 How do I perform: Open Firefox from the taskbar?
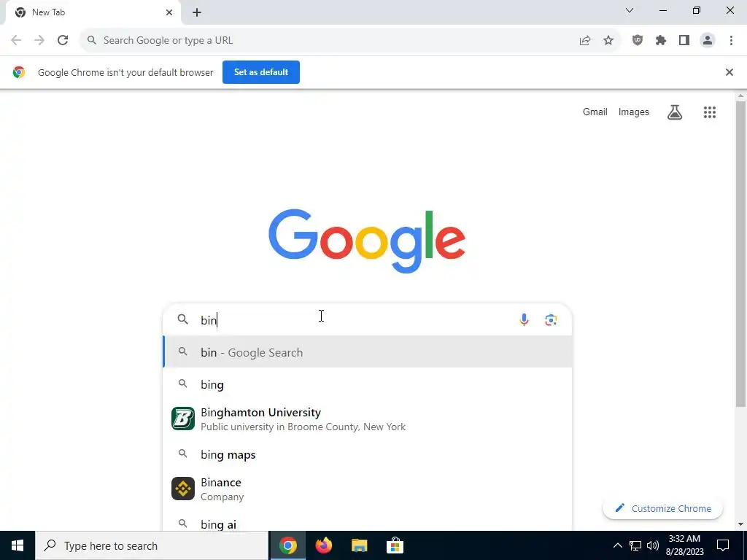click(x=324, y=545)
